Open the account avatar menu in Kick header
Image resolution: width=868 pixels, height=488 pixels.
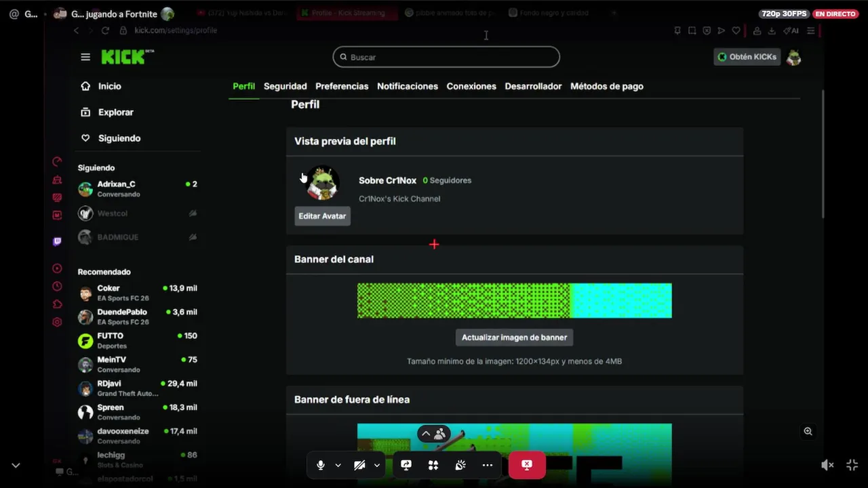[x=793, y=57]
